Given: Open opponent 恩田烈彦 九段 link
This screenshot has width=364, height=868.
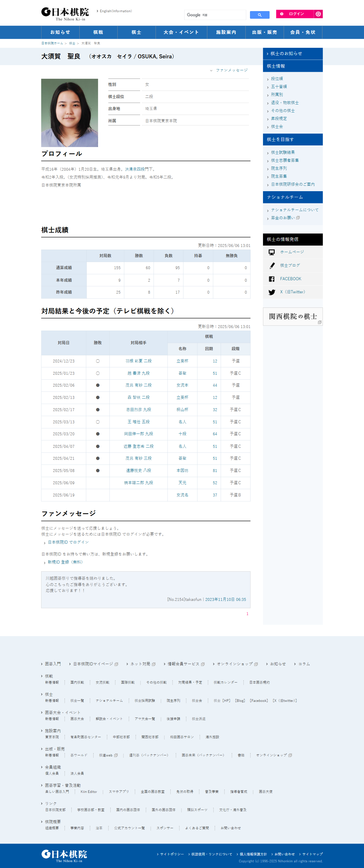Looking at the screenshot, I should coord(138,410).
